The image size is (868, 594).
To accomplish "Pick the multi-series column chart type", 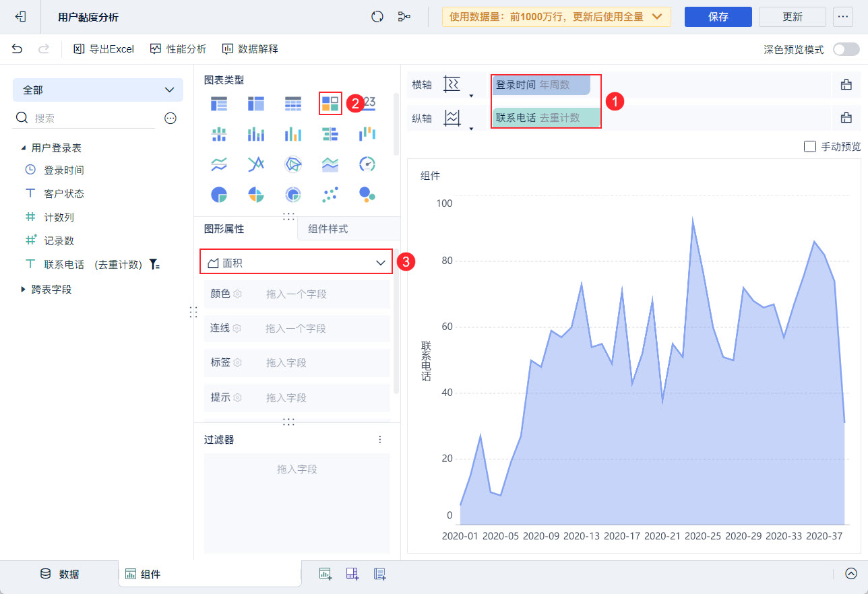I will [x=256, y=134].
